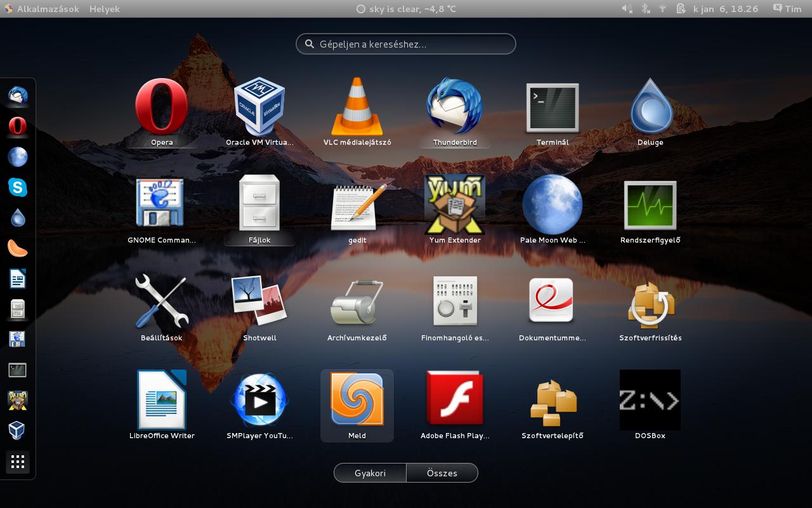Open Adobe Flash Player settings
This screenshot has width=812, height=508.
tap(455, 406)
